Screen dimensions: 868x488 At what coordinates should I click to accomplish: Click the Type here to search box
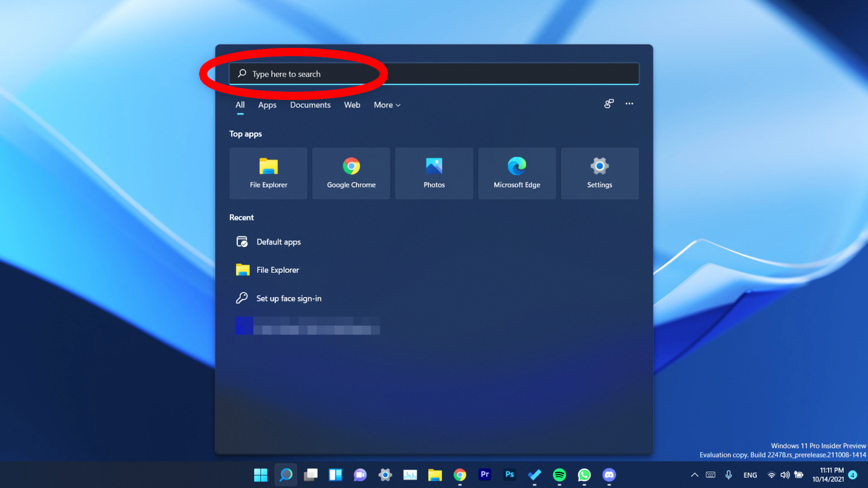(x=434, y=74)
